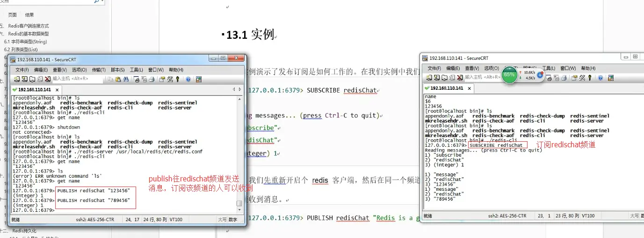Image resolution: width=644 pixels, height=238 pixels.
Task: Click Connect in Tab icon, SUBSCRIBE-session SecureCRT
Action: [444, 78]
